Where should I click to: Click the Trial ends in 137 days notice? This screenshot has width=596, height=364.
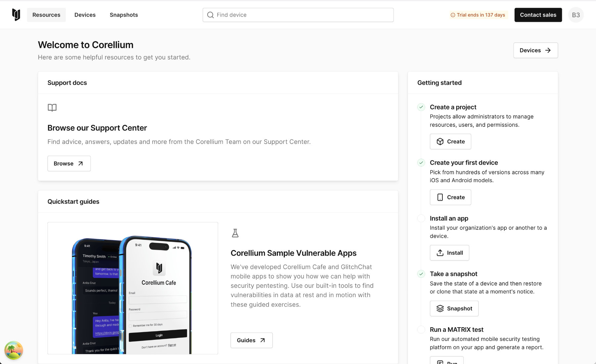pyautogui.click(x=478, y=15)
